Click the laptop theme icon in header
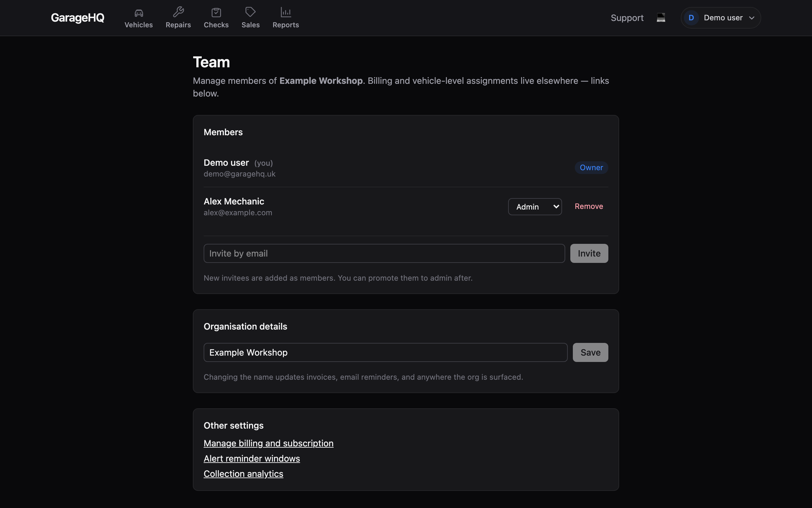The width and height of the screenshot is (812, 508). coord(661,17)
